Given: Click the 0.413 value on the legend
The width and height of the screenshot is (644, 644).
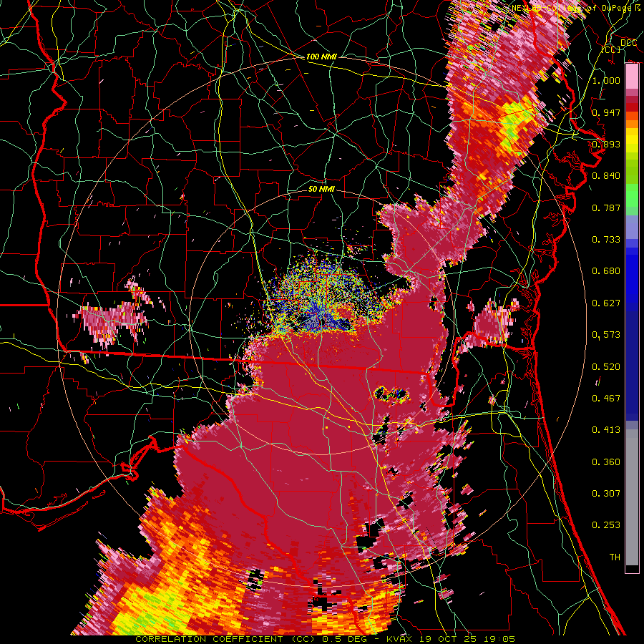Looking at the screenshot, I should coord(606,430).
